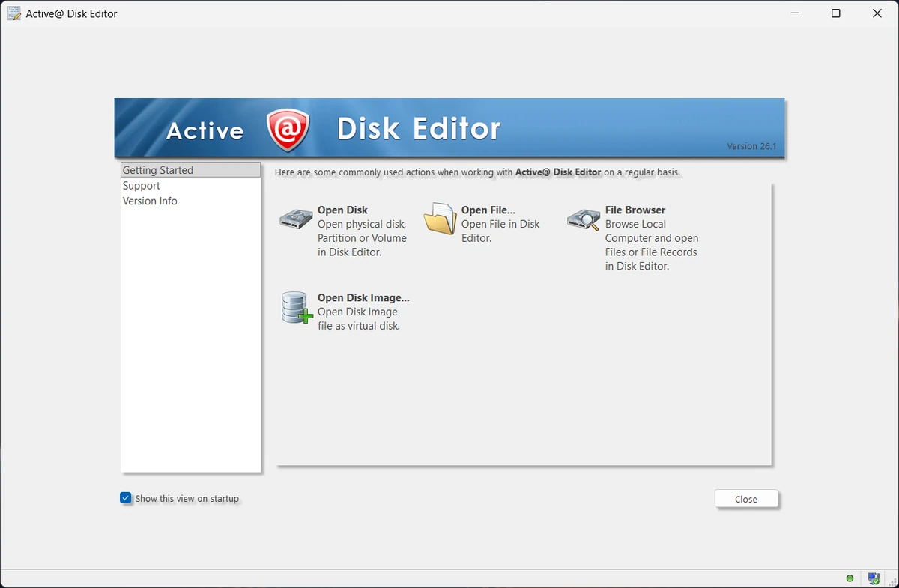Screen dimensions: 899x588
Task: Click the green status indicator in status bar
Action: pyautogui.click(x=850, y=578)
